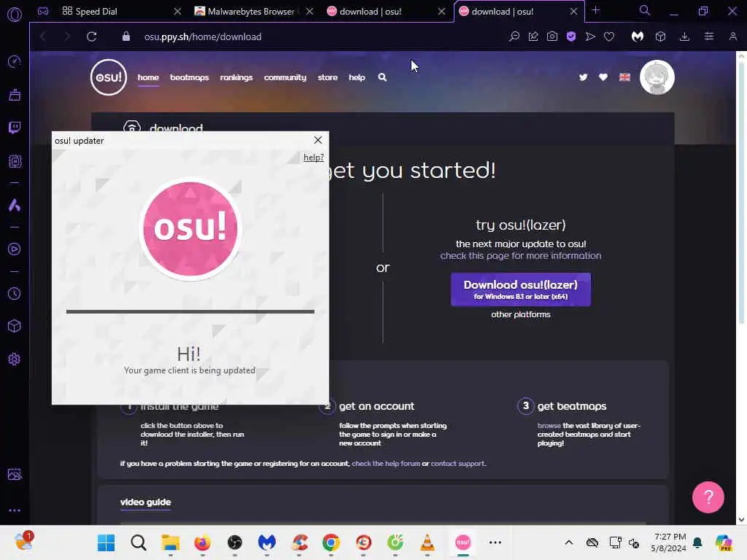
Task: Click the site lock icon in address bar
Action: pos(125,36)
